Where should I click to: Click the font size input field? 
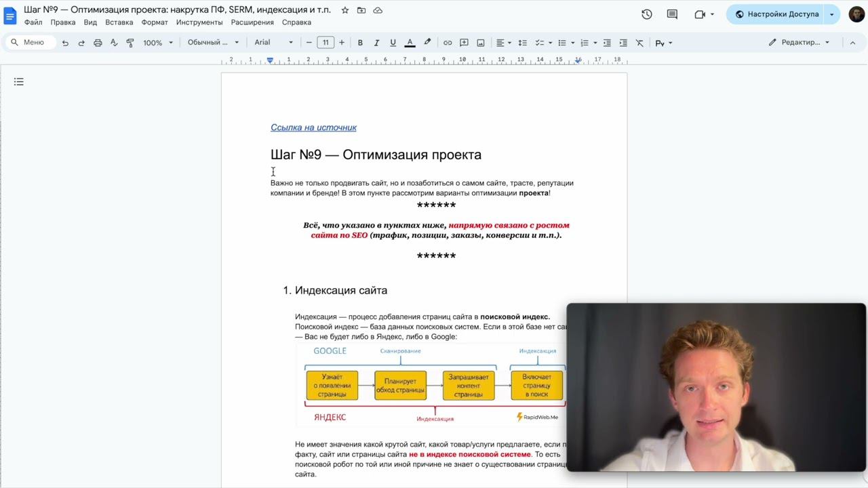pyautogui.click(x=325, y=43)
